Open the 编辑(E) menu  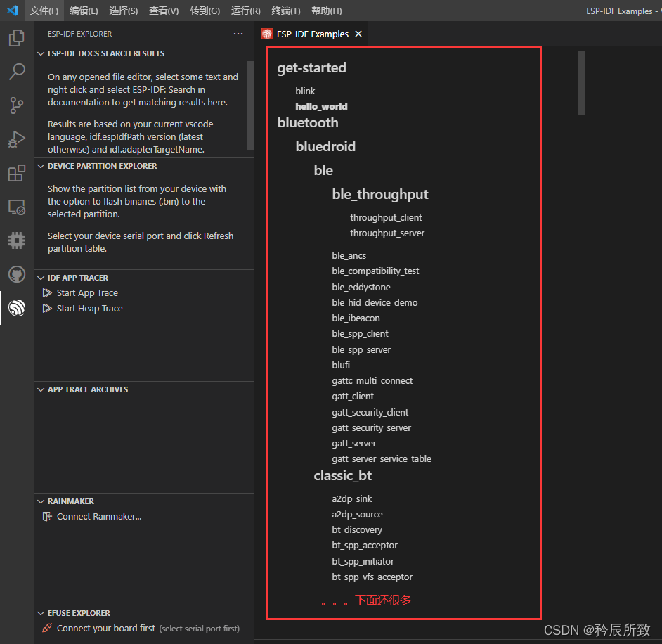click(84, 11)
